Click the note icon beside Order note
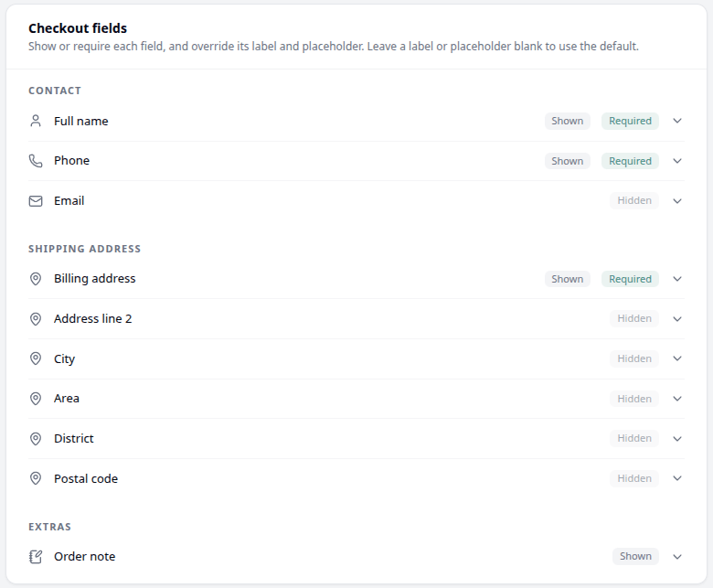The width and height of the screenshot is (713, 588). point(36,557)
